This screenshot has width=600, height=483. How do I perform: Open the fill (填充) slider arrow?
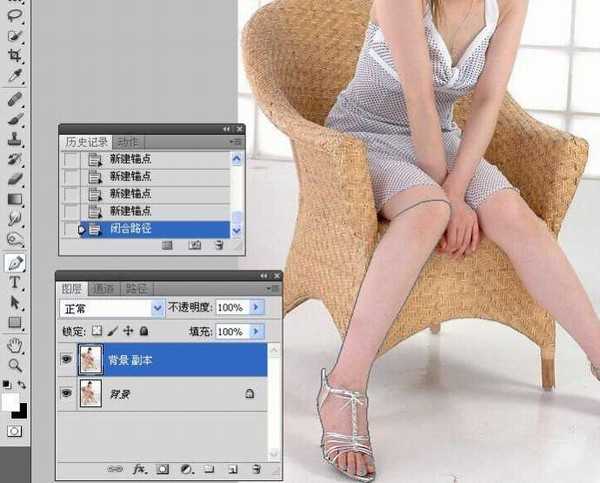[x=257, y=331]
